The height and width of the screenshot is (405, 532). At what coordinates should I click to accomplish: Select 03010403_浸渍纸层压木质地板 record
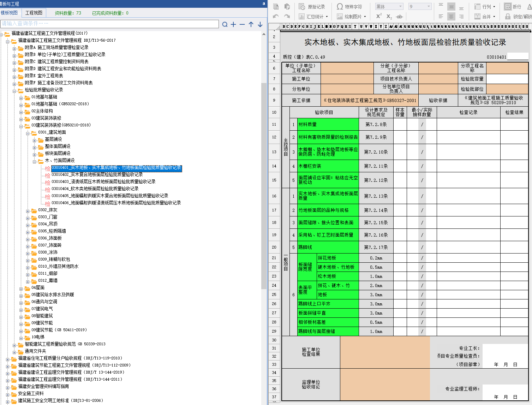[103, 181]
